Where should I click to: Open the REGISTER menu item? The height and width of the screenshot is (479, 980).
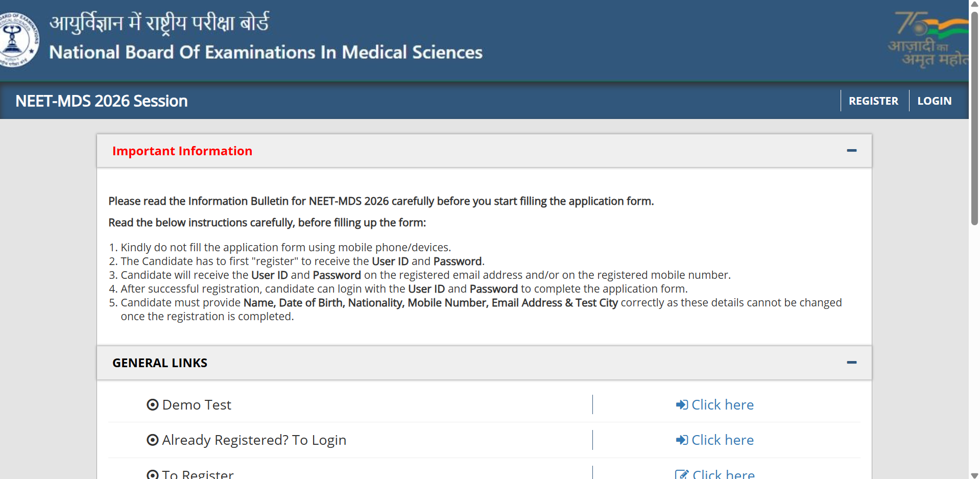point(873,101)
